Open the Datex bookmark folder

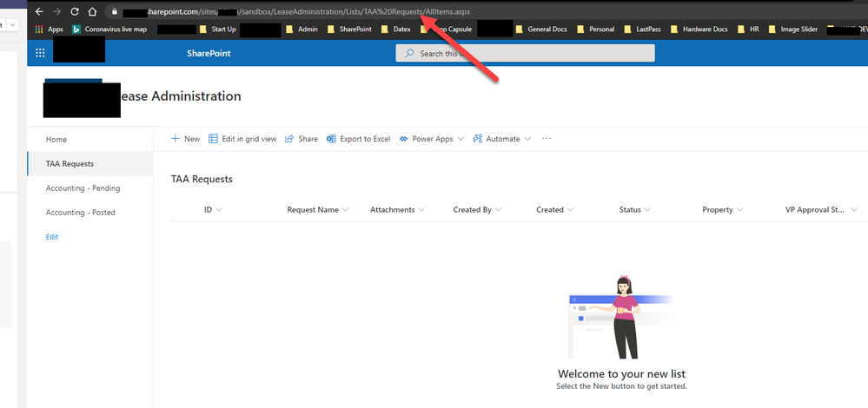click(396, 30)
